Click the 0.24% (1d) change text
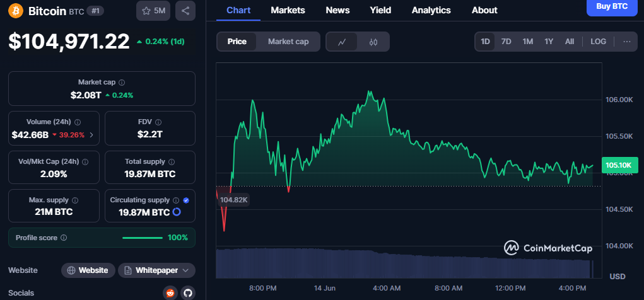The image size is (644, 300). (165, 42)
